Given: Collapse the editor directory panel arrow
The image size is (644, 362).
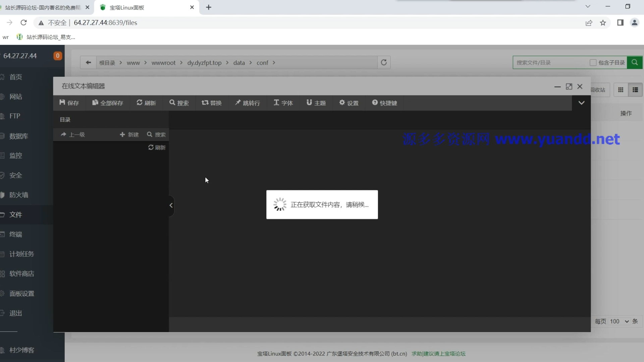Looking at the screenshot, I should coord(171,205).
